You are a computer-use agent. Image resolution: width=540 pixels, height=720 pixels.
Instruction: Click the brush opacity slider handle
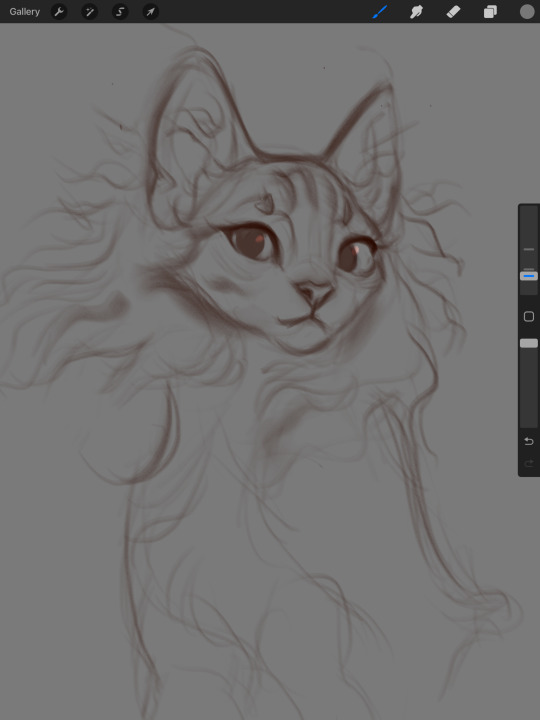pyautogui.click(x=529, y=343)
